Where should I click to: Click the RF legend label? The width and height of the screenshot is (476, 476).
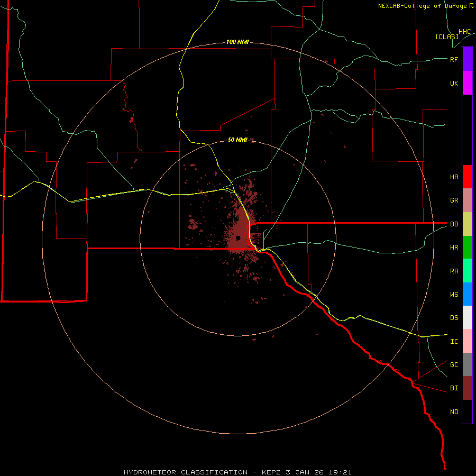(x=454, y=59)
